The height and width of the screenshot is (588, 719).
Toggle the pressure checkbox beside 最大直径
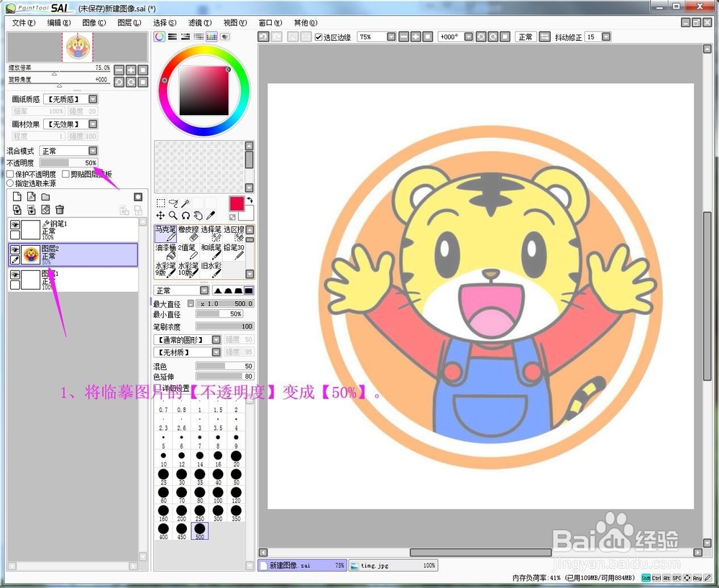pyautogui.click(x=191, y=303)
